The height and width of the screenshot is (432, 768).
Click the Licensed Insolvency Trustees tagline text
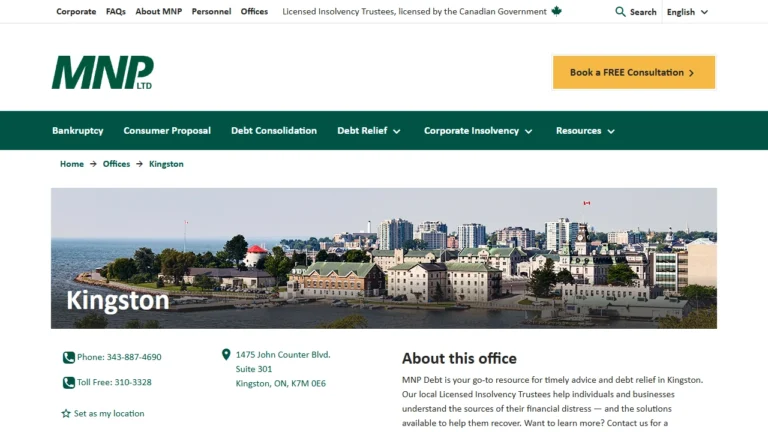click(x=414, y=11)
